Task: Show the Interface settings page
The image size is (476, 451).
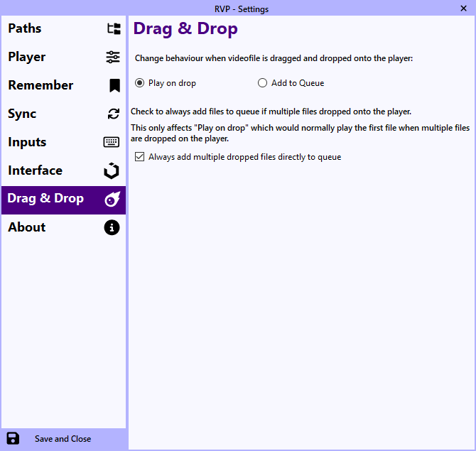Action: point(35,170)
